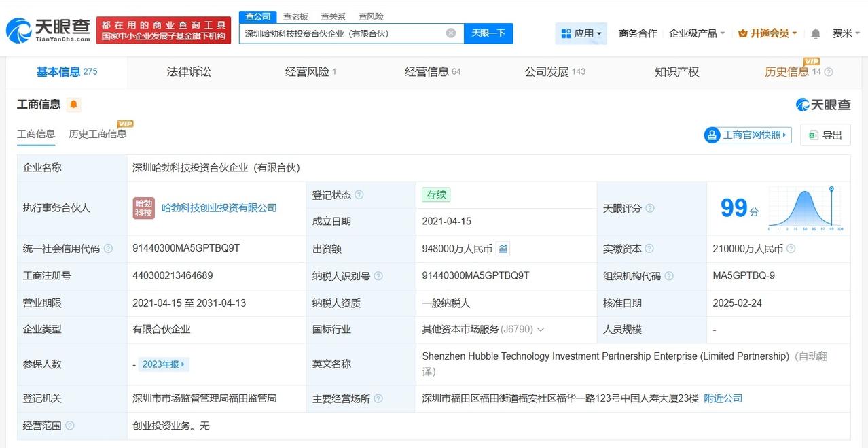This screenshot has height=448, width=868.
Task: Open the chart icon beside 948000万人民币
Action: 503,249
